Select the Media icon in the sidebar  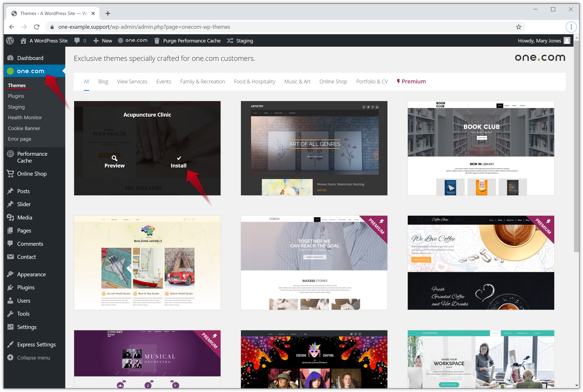click(10, 217)
